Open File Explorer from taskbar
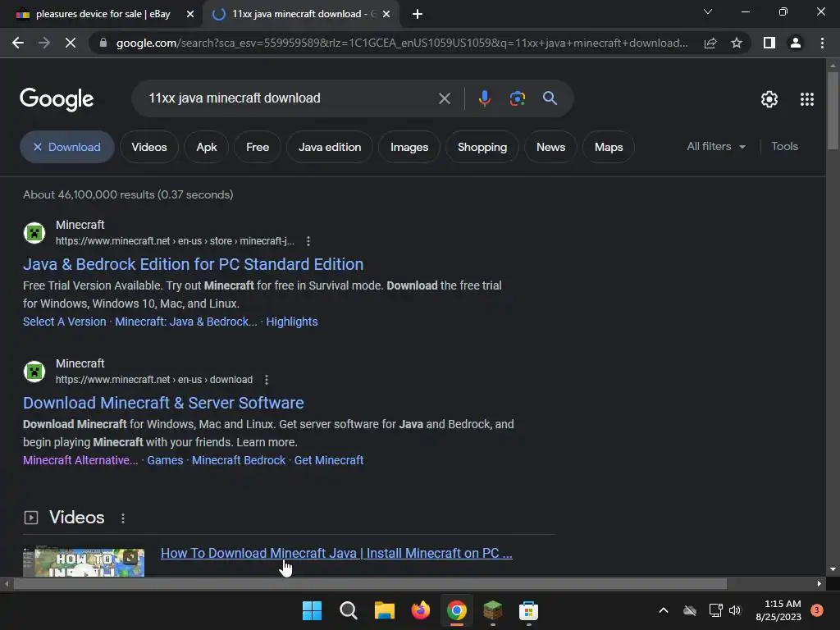Viewport: 840px width, 630px height. (384, 610)
